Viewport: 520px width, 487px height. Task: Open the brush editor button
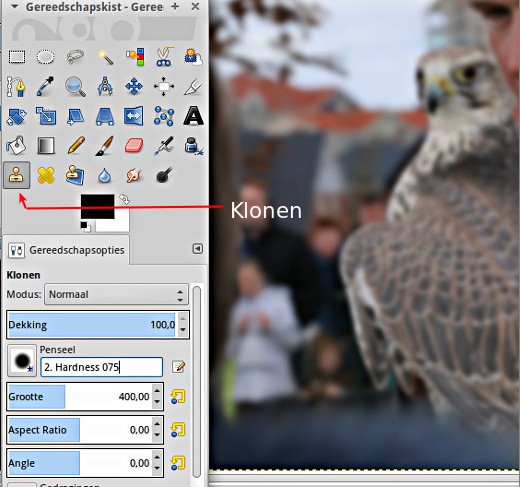click(x=178, y=367)
